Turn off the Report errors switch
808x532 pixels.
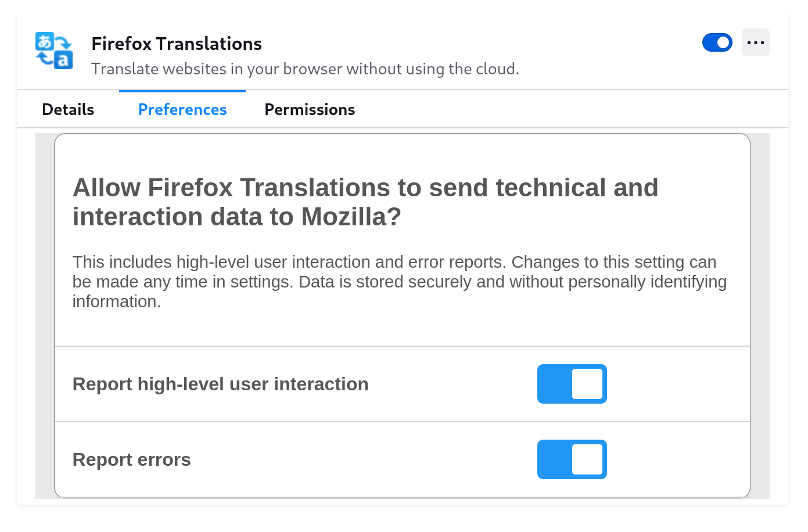point(572,459)
